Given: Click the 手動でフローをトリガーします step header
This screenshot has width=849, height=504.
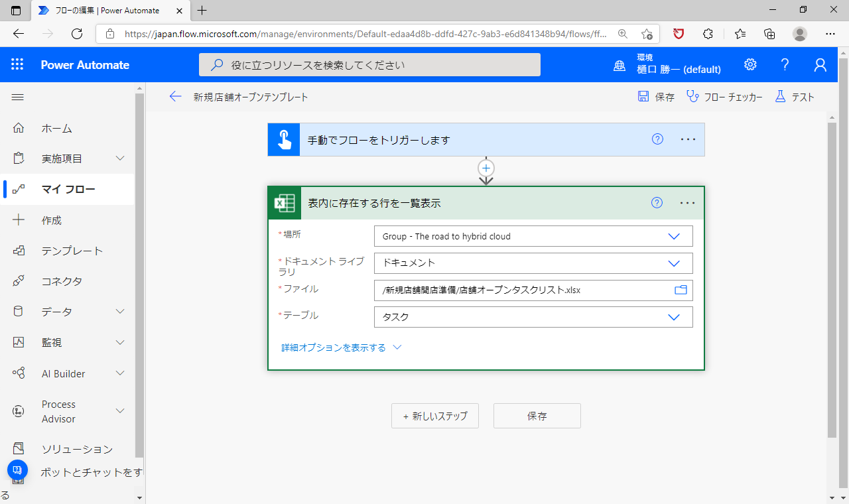Looking at the screenshot, I should pyautogui.click(x=486, y=140).
